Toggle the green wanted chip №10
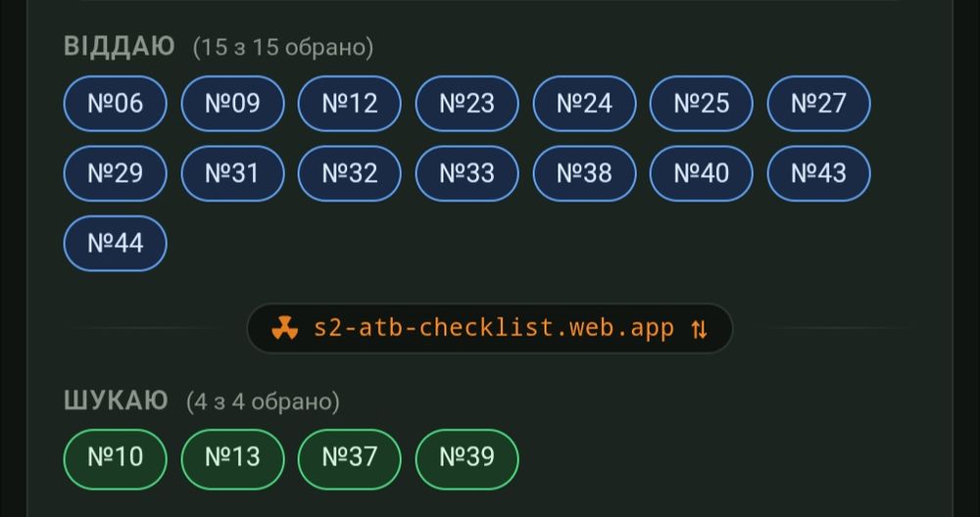 pos(116,457)
